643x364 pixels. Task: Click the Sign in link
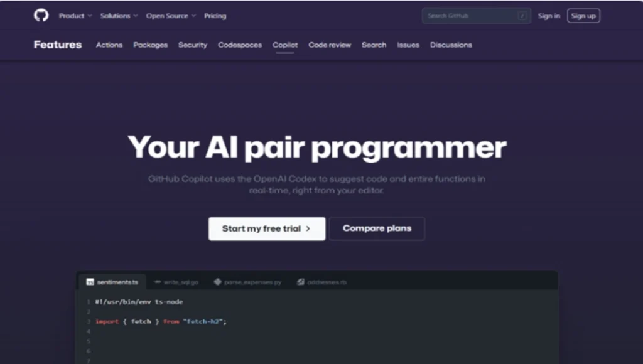549,16
